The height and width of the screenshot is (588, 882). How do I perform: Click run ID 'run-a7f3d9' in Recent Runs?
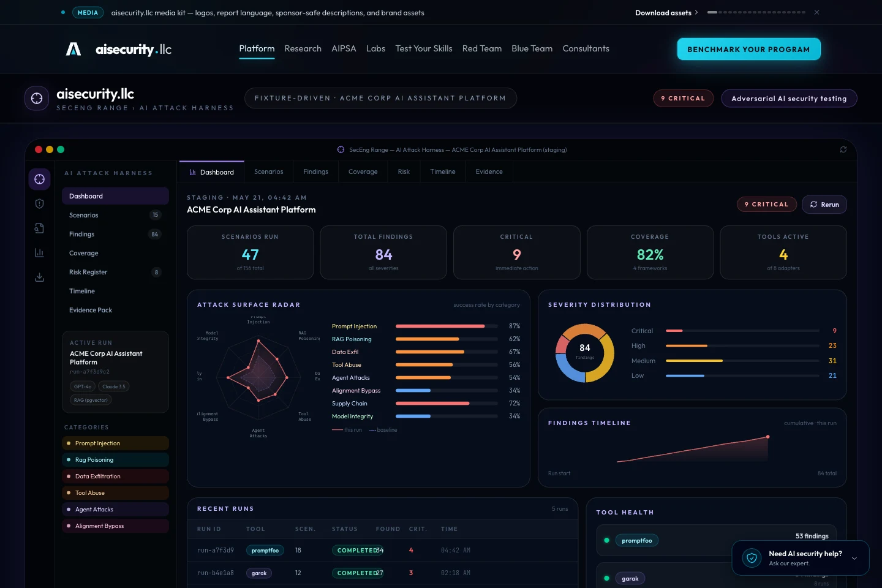coord(215,551)
